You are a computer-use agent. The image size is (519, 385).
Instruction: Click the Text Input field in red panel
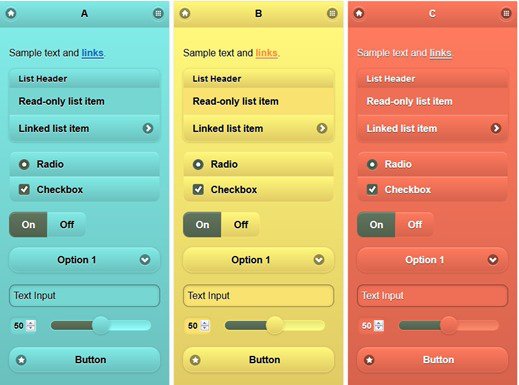click(432, 296)
